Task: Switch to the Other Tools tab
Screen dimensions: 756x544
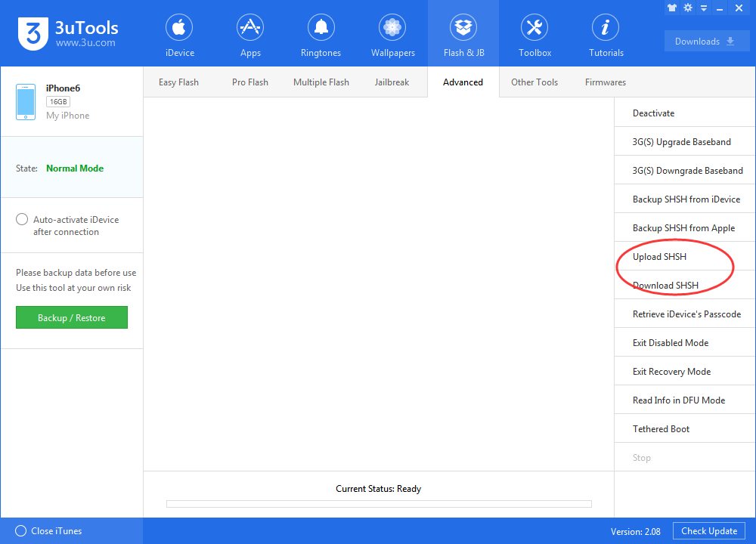Action: point(534,82)
